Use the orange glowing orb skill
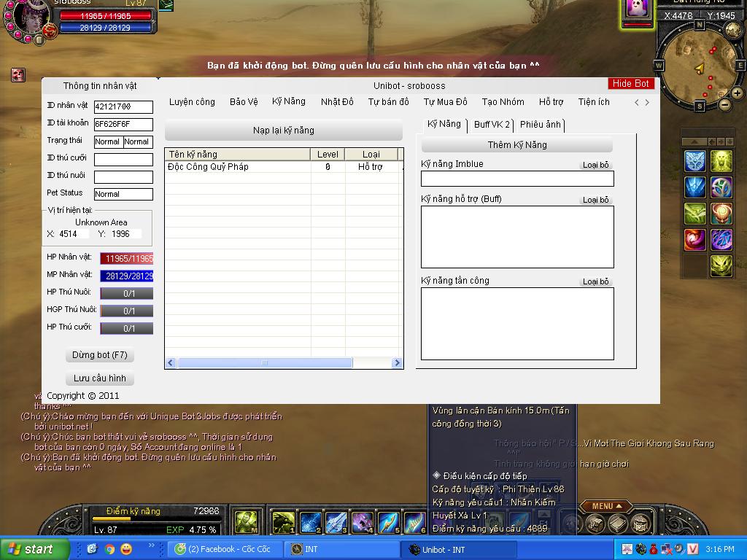The width and height of the screenshot is (747, 560). [721, 214]
